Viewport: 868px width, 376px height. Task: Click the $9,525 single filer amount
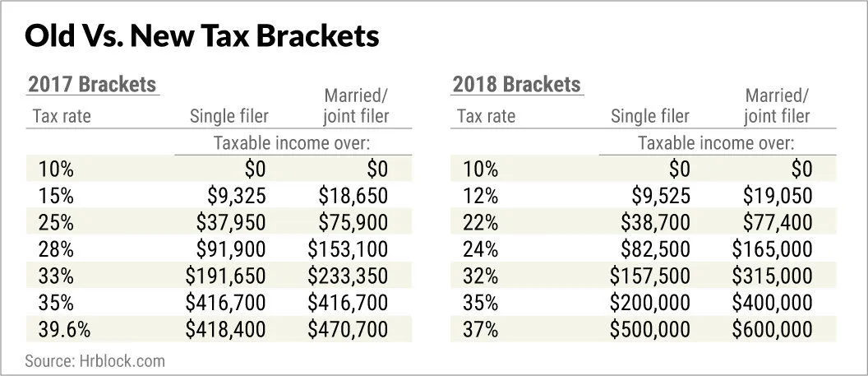[x=660, y=197]
